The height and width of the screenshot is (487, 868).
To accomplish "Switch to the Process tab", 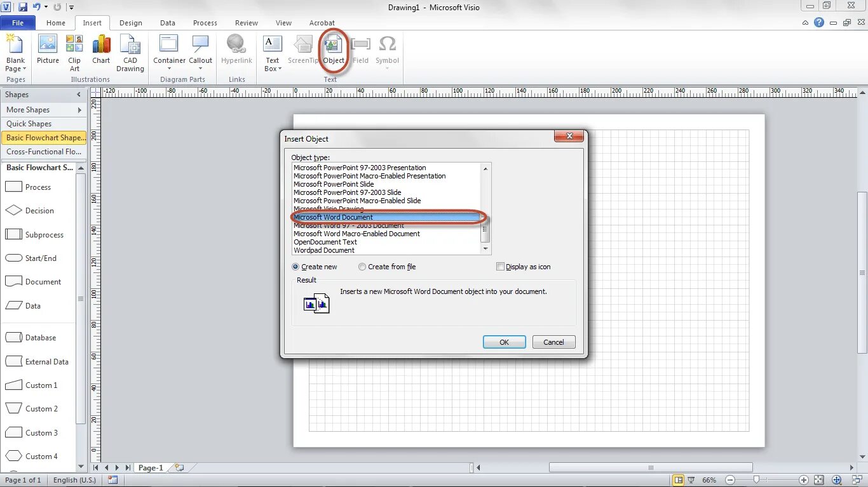I will point(205,23).
